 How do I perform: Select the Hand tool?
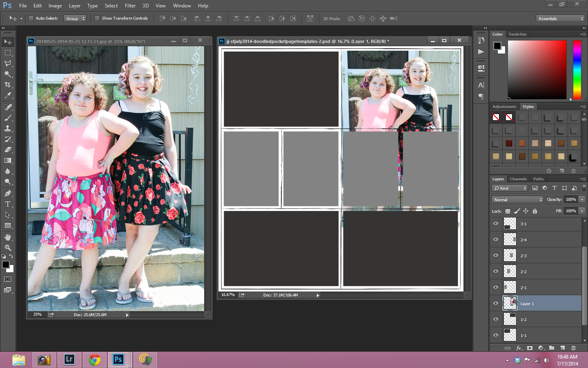click(8, 237)
